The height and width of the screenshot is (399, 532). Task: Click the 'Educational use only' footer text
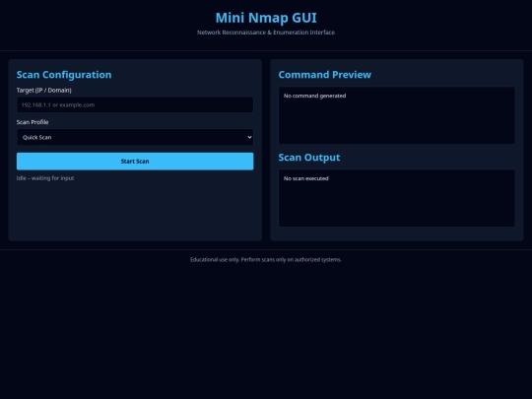pos(266,259)
